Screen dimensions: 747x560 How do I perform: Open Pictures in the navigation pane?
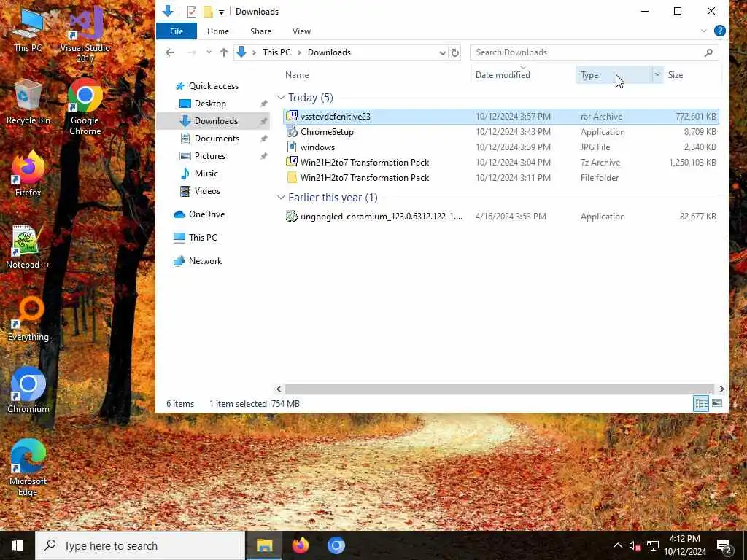pyautogui.click(x=209, y=156)
